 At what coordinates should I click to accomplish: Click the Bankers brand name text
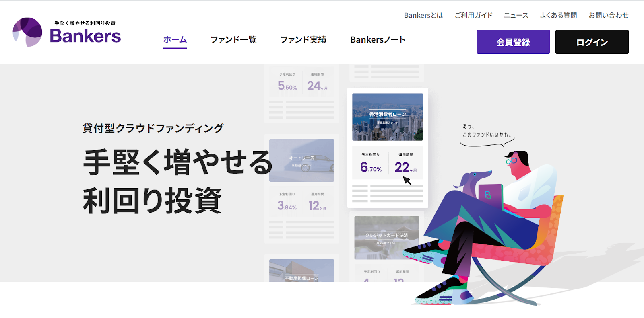pos(85,36)
